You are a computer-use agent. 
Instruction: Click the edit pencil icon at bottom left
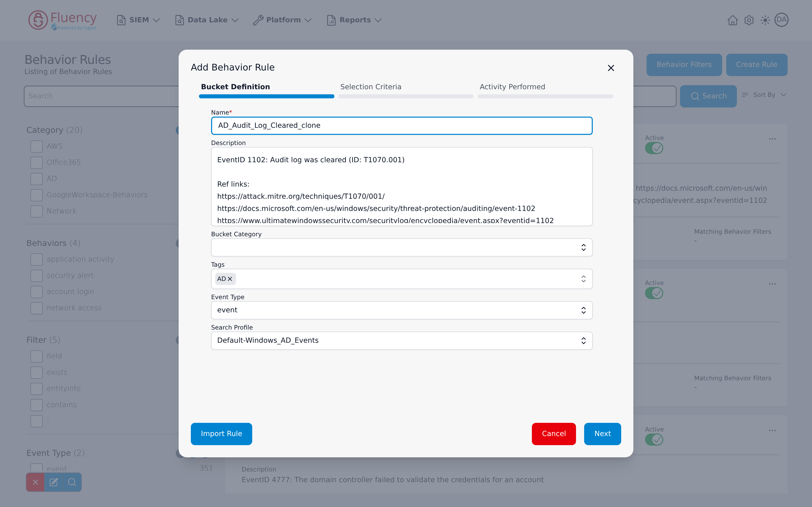tap(54, 482)
